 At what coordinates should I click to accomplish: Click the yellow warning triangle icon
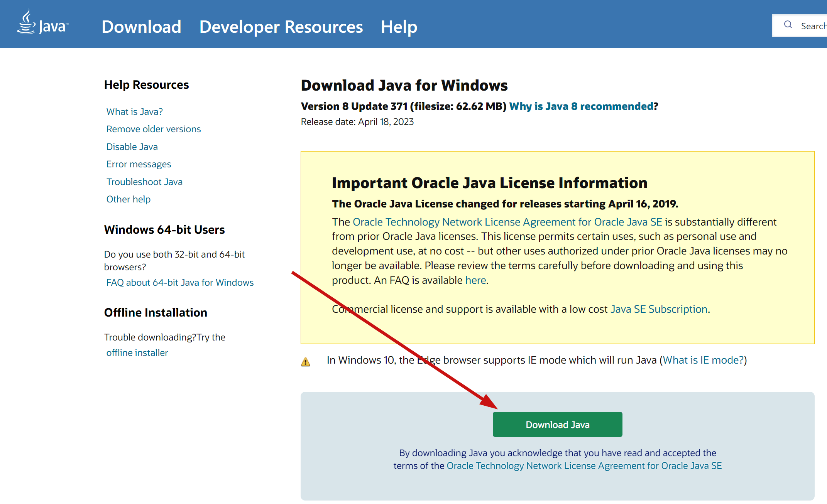[305, 362]
